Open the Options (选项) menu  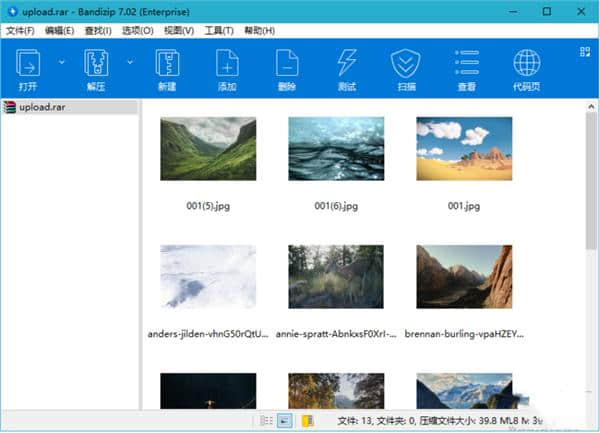(137, 31)
